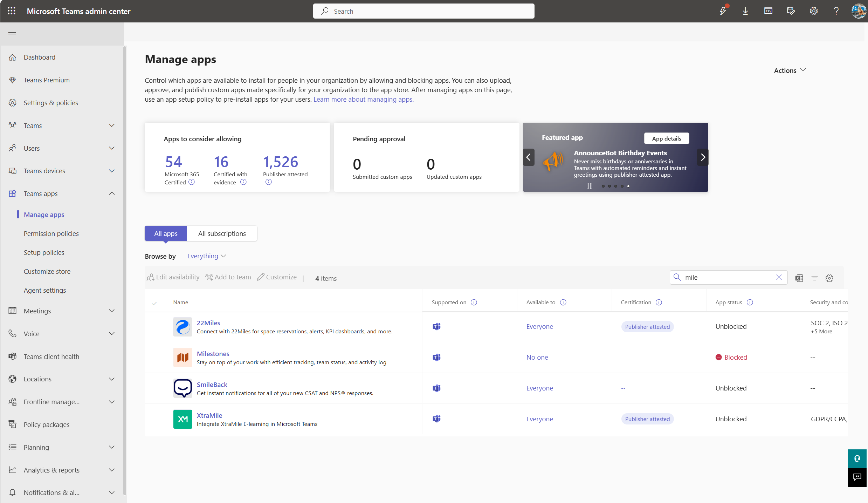Clear the mile search with X
The height and width of the screenshot is (503, 868).
[779, 277]
